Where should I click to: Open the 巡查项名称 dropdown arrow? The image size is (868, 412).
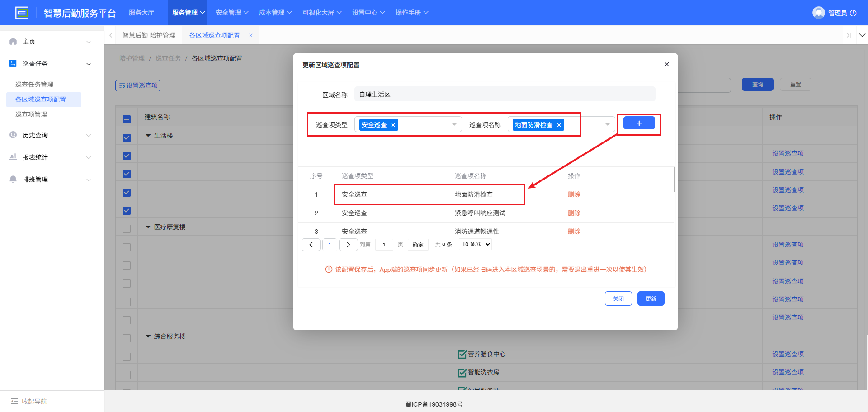(x=607, y=124)
